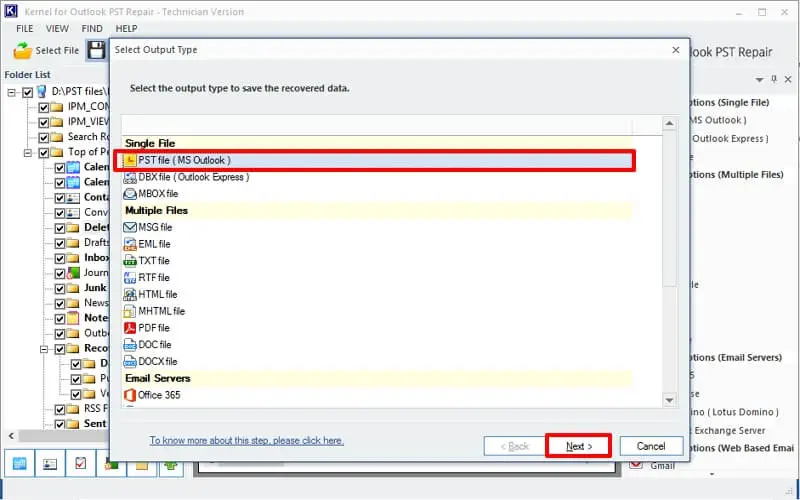Viewport: 800px width, 500px height.
Task: Select the 'News' folder in tree
Action: click(96, 303)
